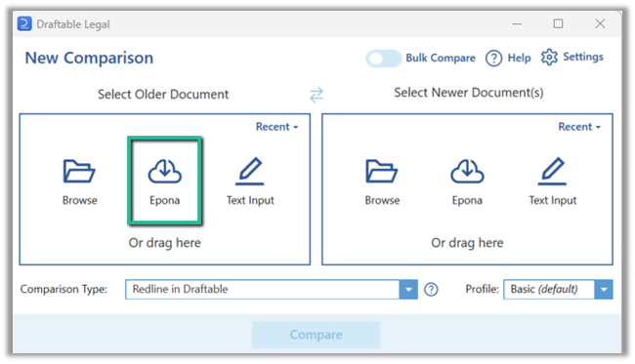Viewport: 635px width, 364px height.
Task: Open Recent dropdown in Newer Document(s) panel
Action: (x=579, y=127)
